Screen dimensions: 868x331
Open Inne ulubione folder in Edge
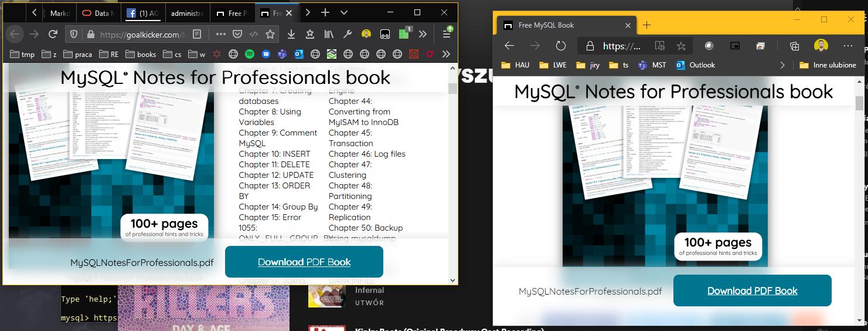tap(828, 65)
